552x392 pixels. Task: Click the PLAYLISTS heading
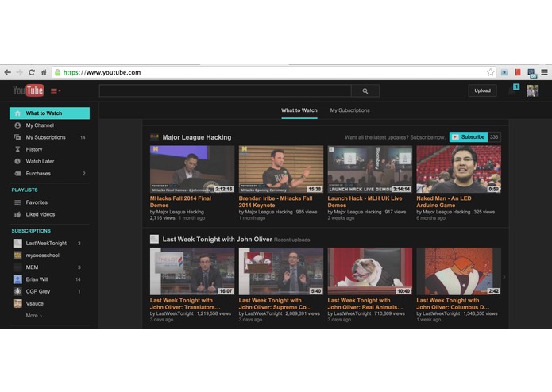[25, 190]
